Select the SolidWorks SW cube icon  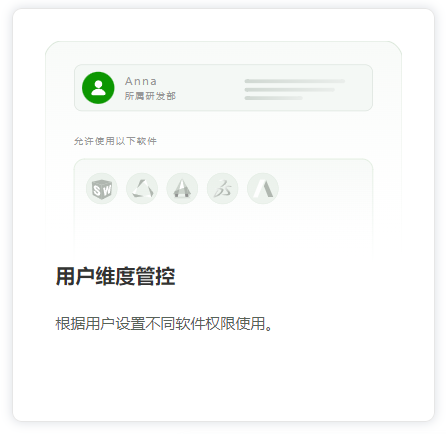(102, 189)
